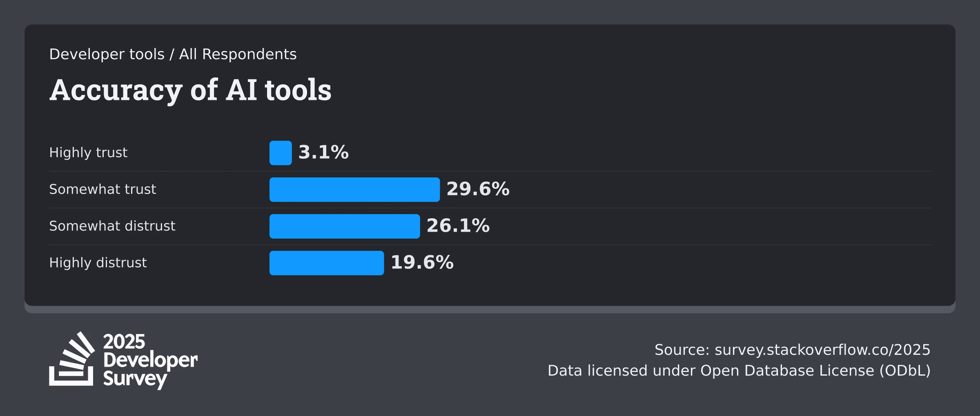Click the Highly distrust label
This screenshot has width=980, height=416.
98,263
